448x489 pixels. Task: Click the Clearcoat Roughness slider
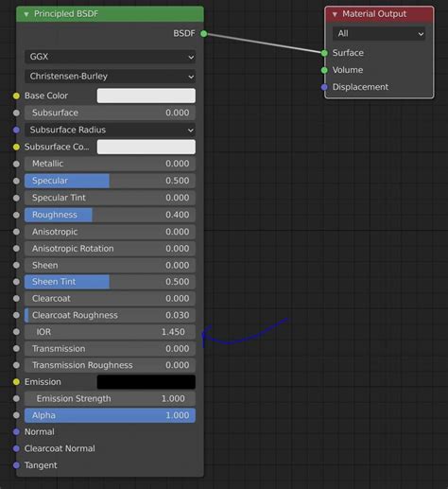pos(110,315)
